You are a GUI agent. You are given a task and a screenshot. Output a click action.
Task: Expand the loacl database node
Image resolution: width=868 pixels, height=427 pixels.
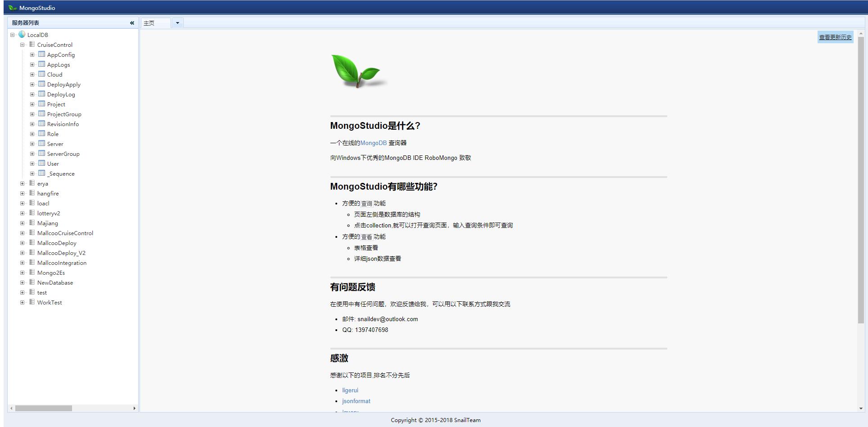coord(22,203)
